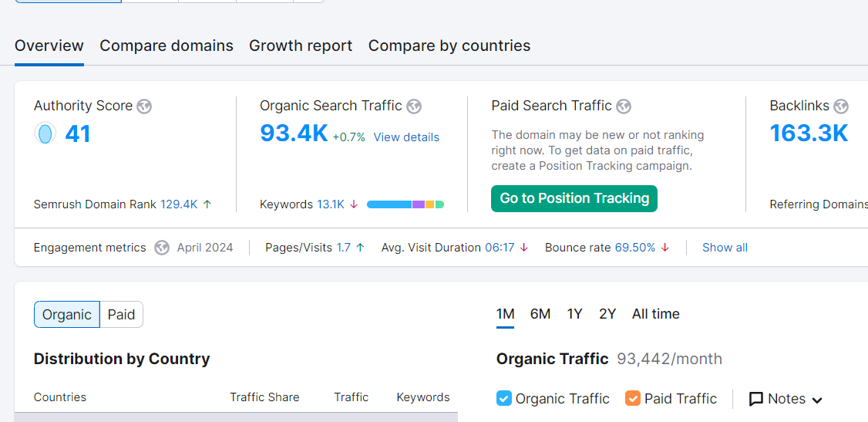Screen dimensions: 868x422
Task: Switch to Compare by countries tab
Action: (449, 46)
